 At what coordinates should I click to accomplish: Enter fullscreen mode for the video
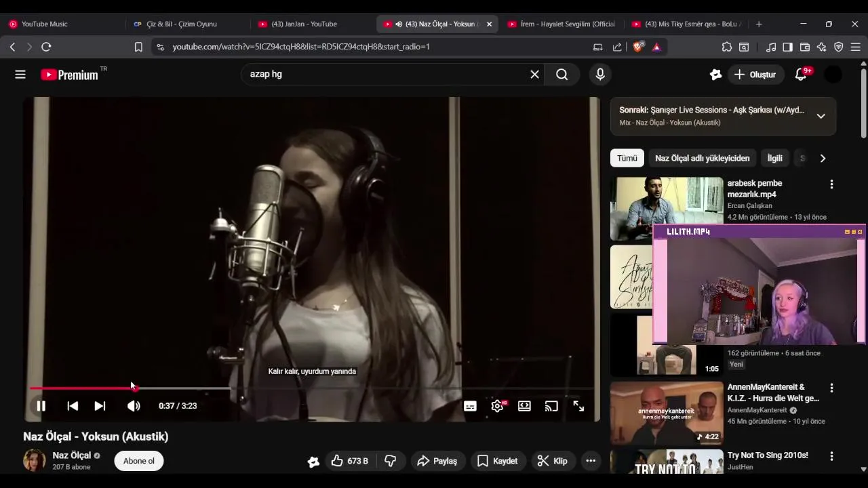coord(578,406)
